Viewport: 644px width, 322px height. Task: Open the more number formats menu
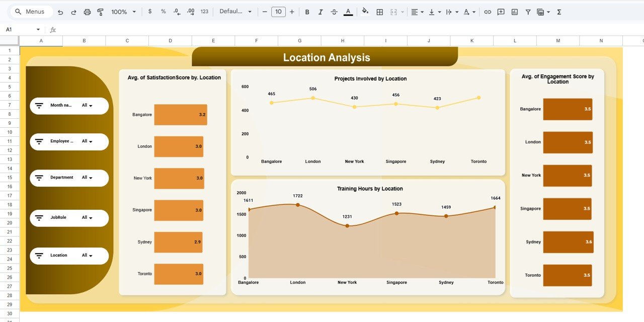[x=204, y=11]
